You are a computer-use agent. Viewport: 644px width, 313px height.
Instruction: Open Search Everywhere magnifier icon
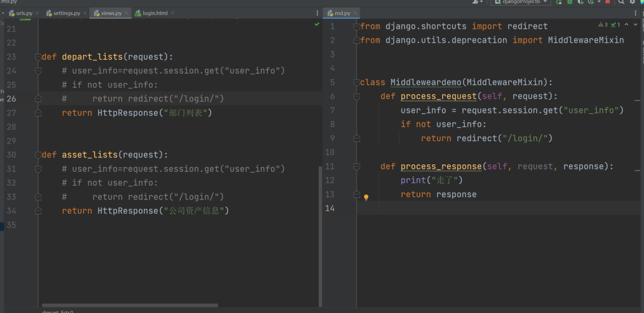click(x=621, y=2)
